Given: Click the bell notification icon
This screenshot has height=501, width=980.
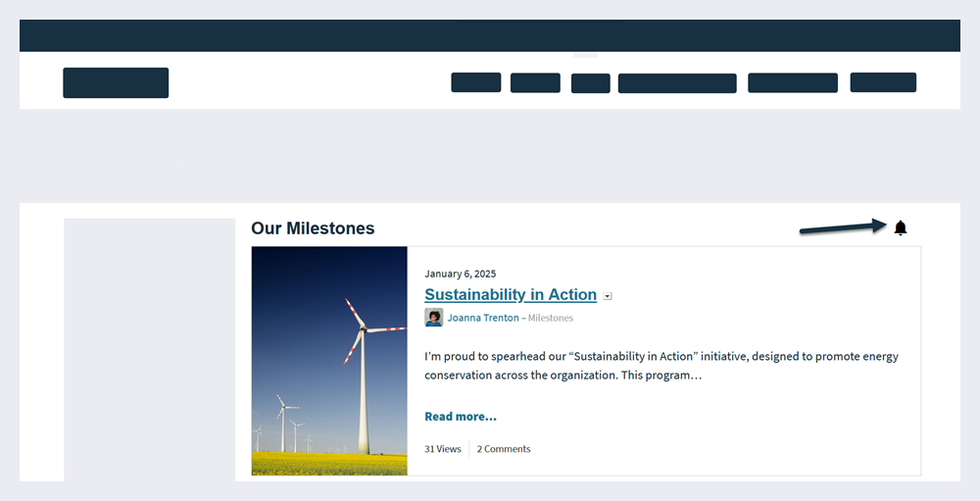Looking at the screenshot, I should [x=900, y=227].
